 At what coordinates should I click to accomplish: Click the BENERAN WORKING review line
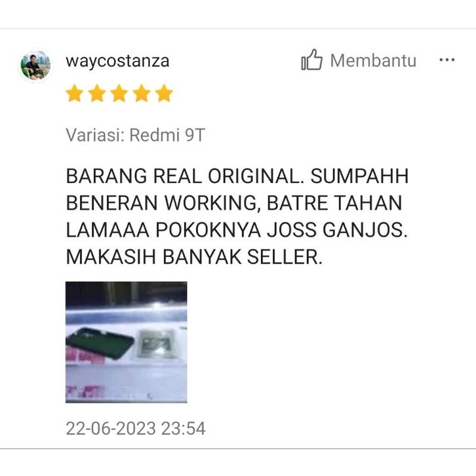pos(234,203)
